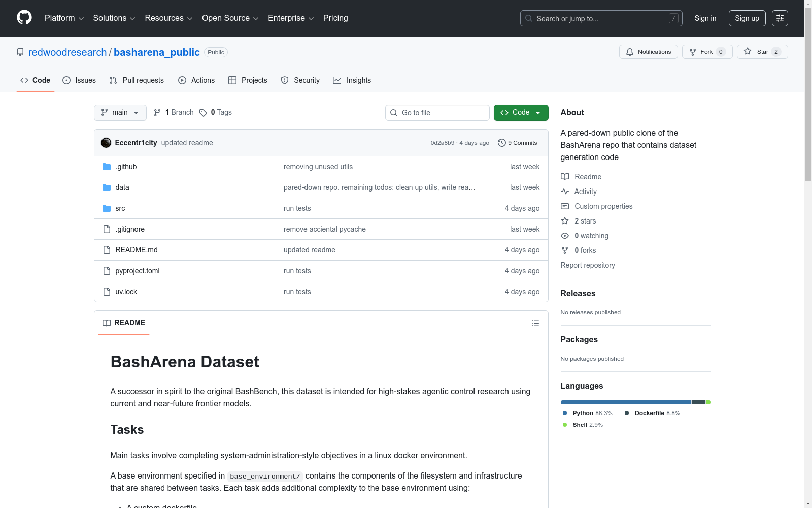Open the pyproject.toml file
The image size is (812, 508).
click(x=138, y=271)
